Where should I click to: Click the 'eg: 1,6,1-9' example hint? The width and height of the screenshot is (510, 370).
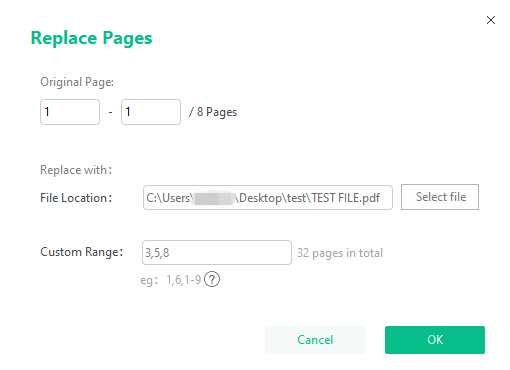point(171,280)
